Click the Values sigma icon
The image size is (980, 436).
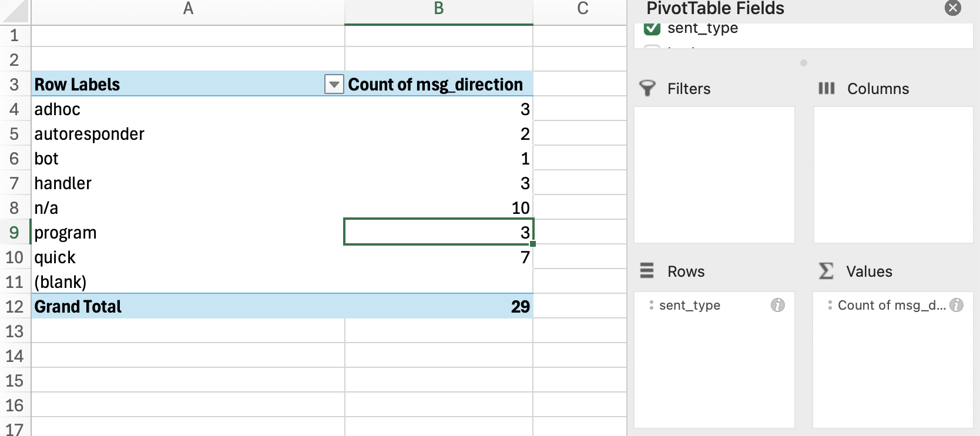(826, 271)
